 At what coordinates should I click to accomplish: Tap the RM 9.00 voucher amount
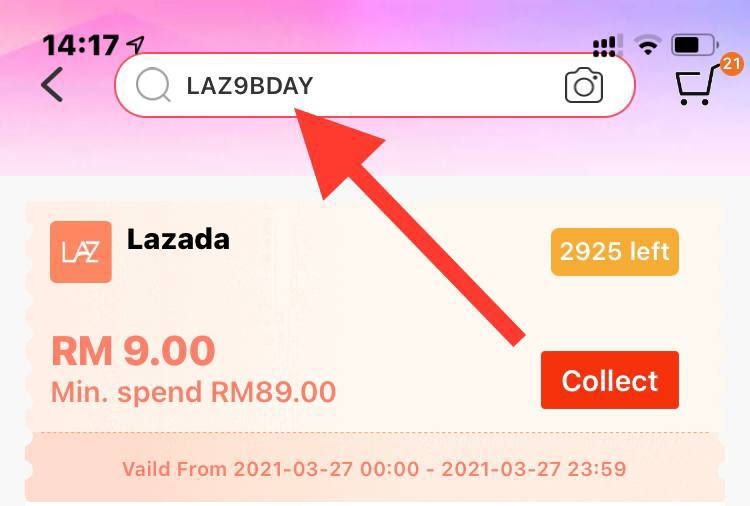click(133, 351)
